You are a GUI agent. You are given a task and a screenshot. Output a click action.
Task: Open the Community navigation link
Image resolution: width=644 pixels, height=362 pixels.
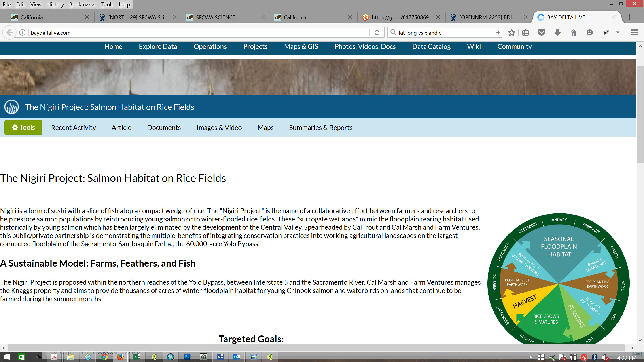coord(515,46)
